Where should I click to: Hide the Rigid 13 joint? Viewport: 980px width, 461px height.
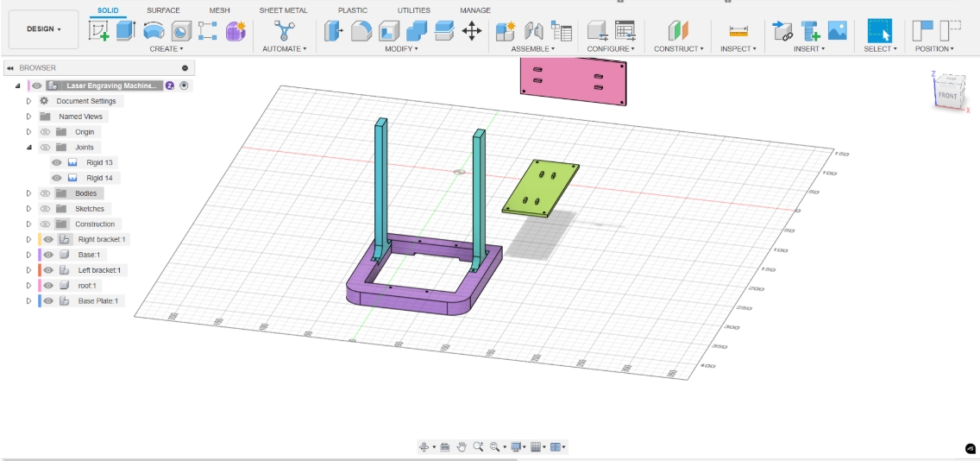57,162
